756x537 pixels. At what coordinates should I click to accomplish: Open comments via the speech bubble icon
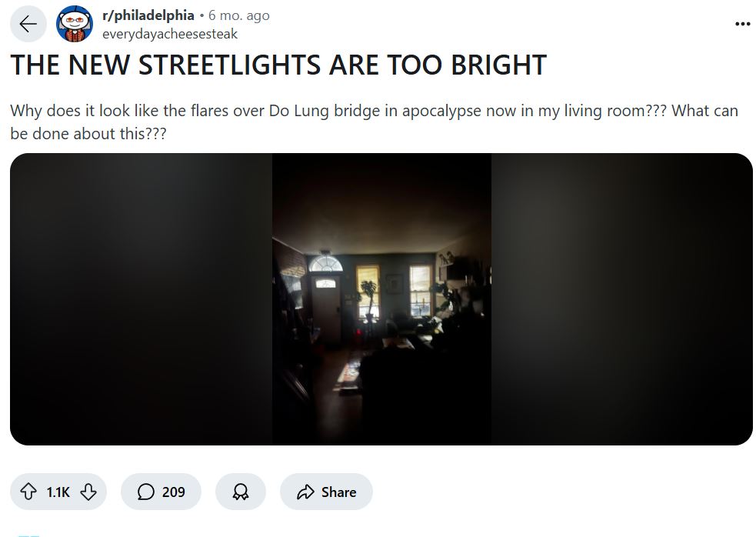click(x=145, y=492)
